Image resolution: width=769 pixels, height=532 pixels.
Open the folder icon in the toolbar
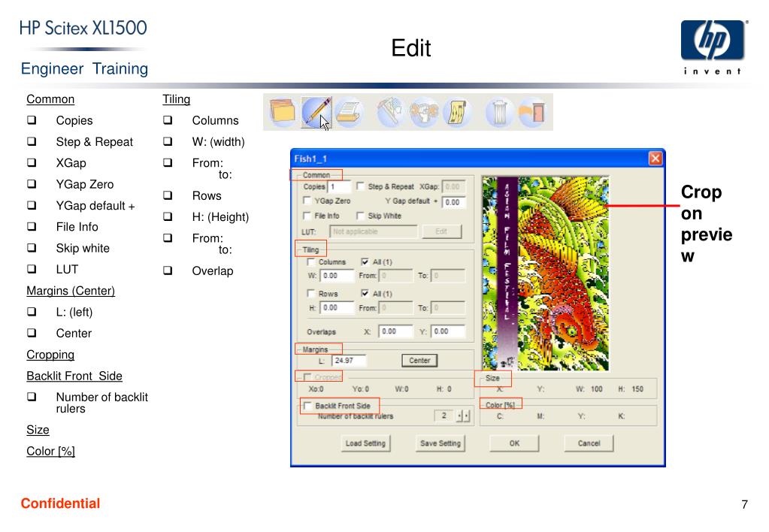pos(282,112)
